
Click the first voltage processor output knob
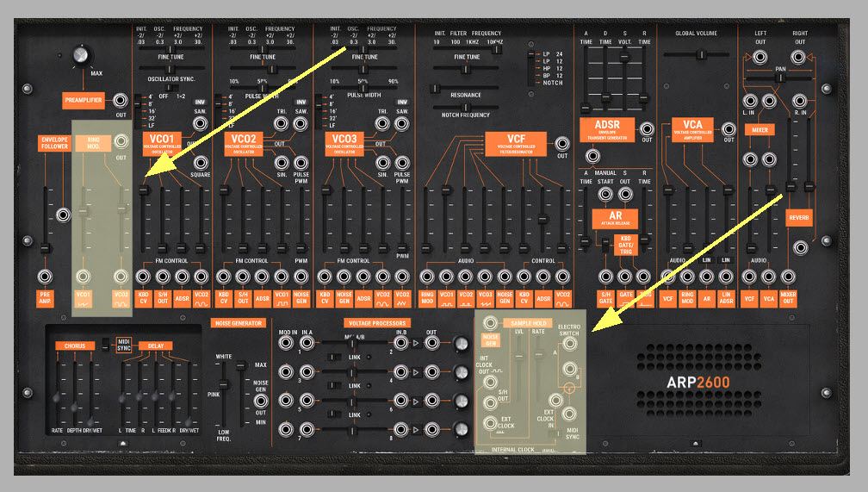pos(461,344)
